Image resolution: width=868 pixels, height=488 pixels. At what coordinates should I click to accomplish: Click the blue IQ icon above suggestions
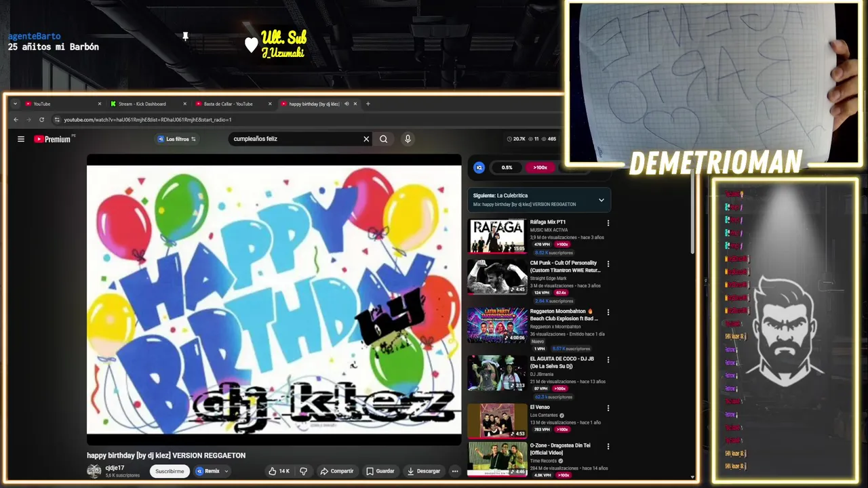point(479,167)
